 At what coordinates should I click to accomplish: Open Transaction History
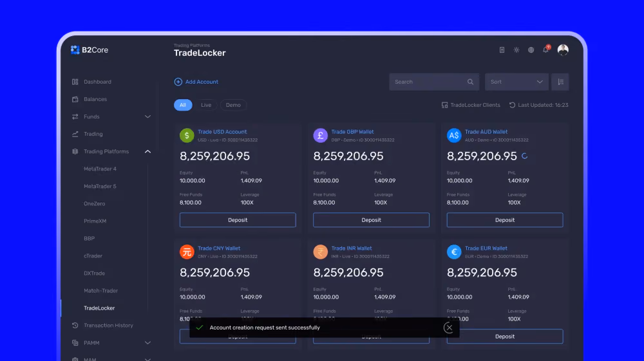(x=108, y=326)
